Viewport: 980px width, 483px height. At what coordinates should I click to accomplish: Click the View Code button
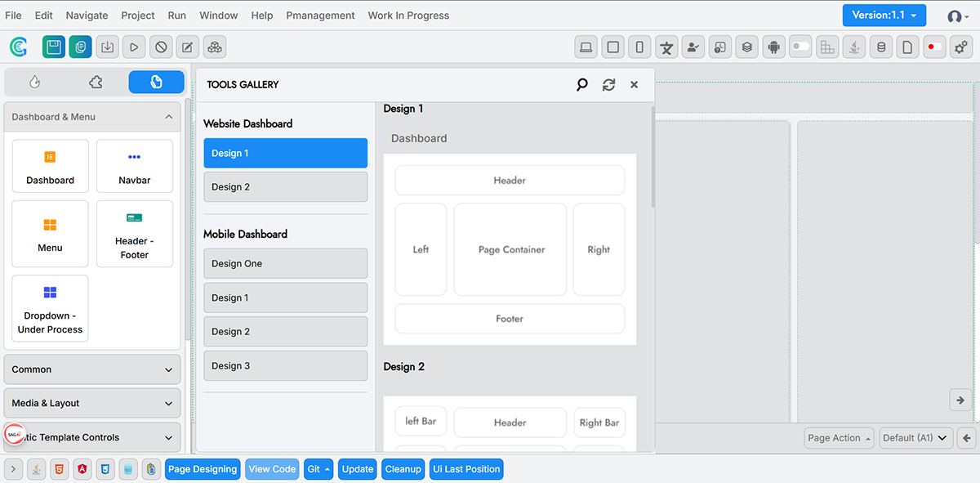272,468
